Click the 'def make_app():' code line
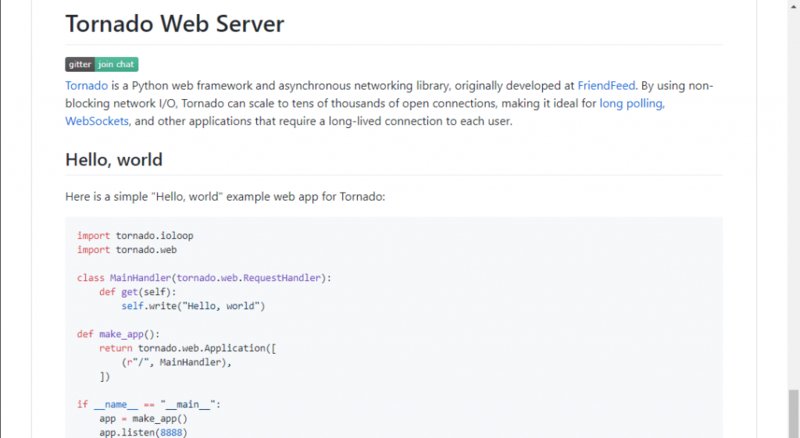 coord(118,334)
